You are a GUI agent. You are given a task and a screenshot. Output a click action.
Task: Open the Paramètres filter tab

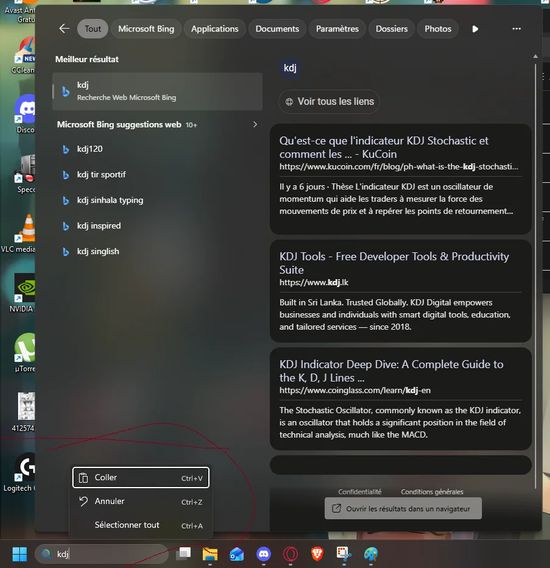tap(337, 29)
